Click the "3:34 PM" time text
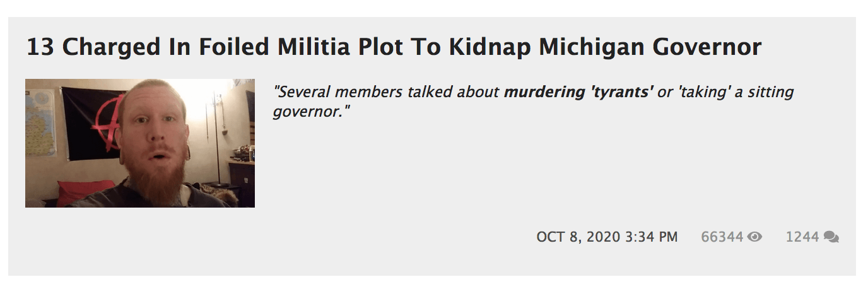 pos(651,237)
